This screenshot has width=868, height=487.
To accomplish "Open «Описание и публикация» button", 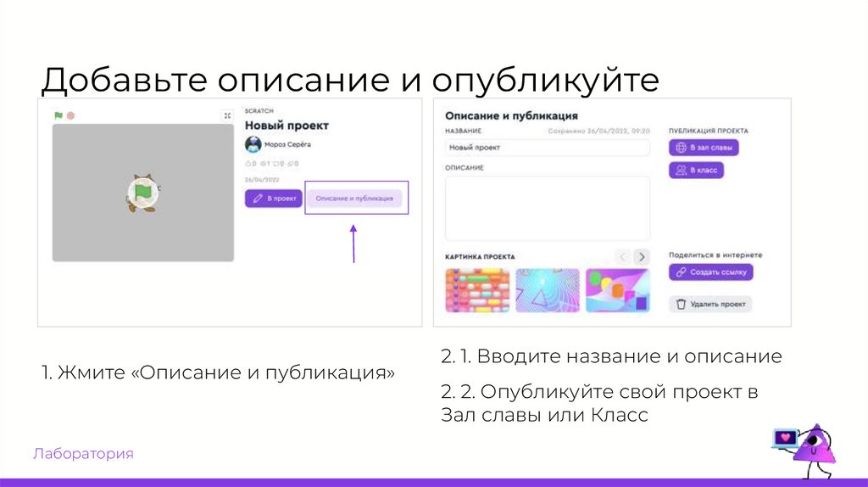I will tap(354, 199).
